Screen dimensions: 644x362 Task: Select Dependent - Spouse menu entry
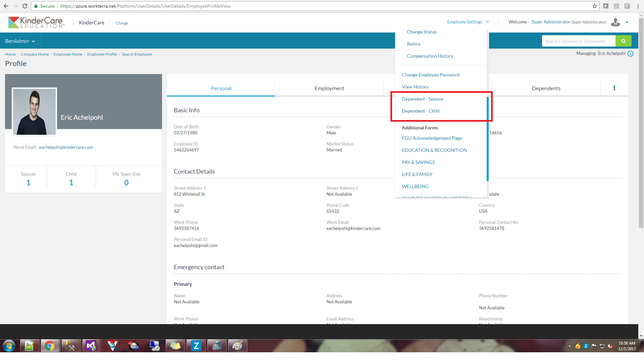point(422,99)
